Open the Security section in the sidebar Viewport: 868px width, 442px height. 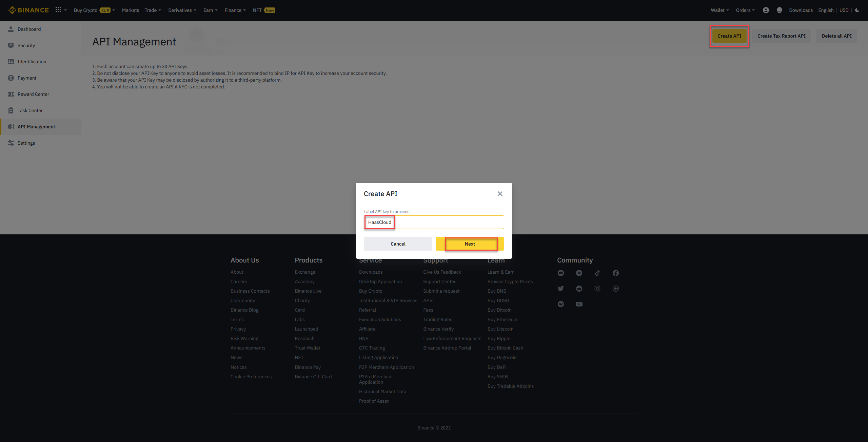point(26,45)
